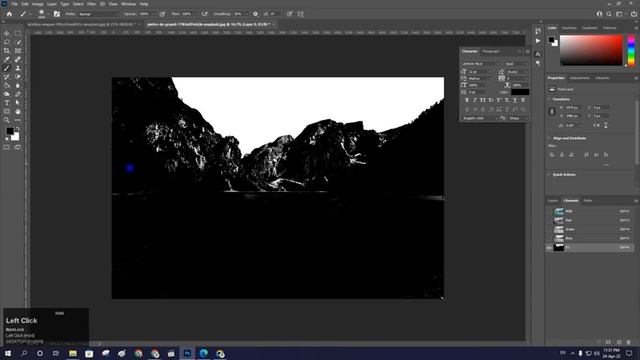
Task: Select the Zoom magnifier tool
Action: point(7,120)
